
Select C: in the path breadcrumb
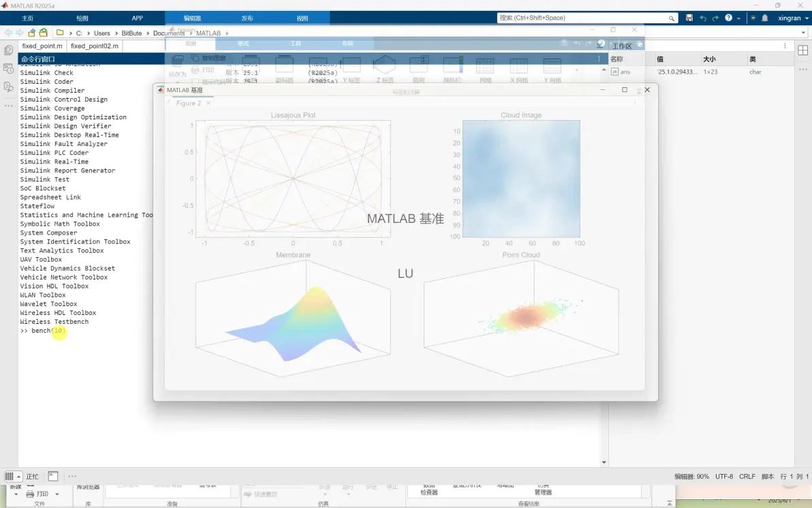79,33
